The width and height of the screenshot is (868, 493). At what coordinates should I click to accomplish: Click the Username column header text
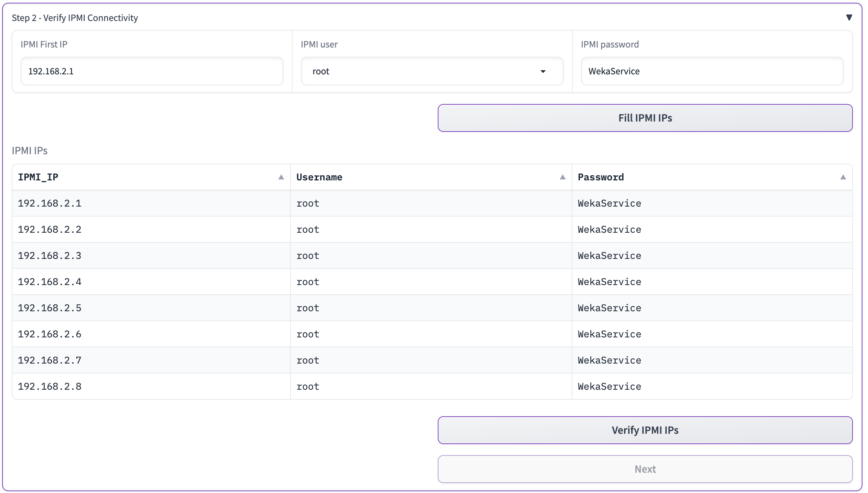pos(319,177)
